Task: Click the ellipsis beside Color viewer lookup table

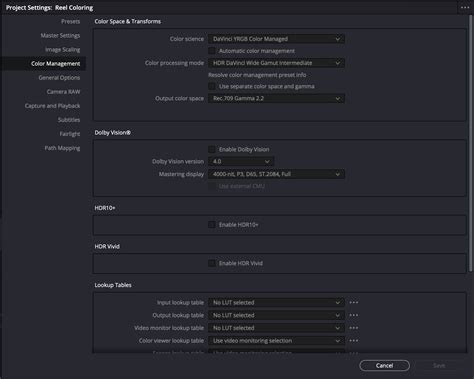Action: coord(354,340)
